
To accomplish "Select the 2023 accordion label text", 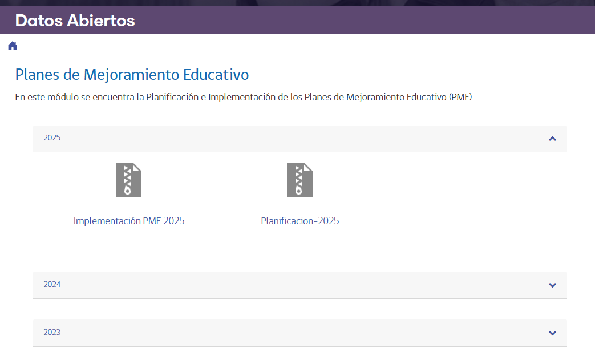I will coord(52,333).
